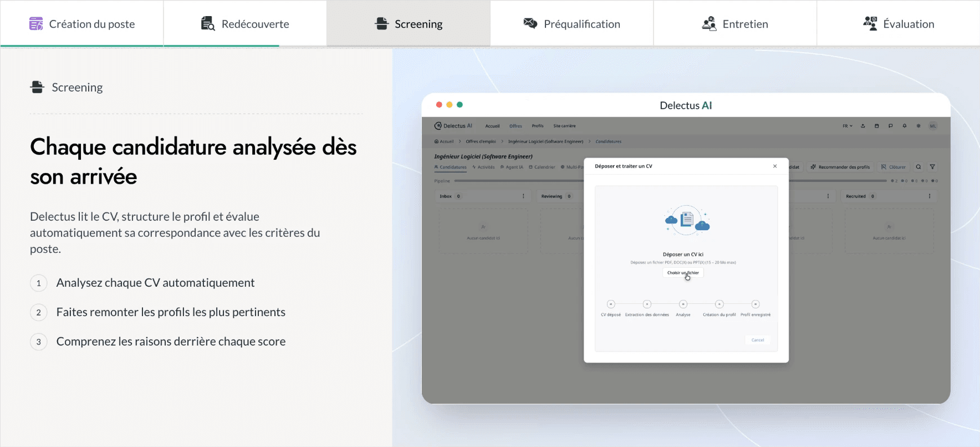Click the Choisir un fichier button
Screen dimensions: 980x447
[x=683, y=273]
